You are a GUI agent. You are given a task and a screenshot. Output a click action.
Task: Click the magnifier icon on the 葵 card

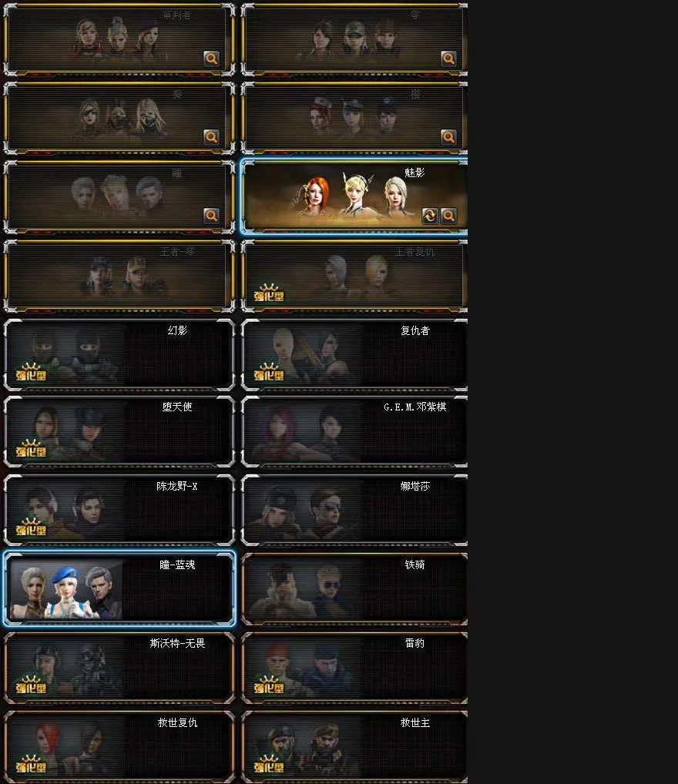[212, 137]
